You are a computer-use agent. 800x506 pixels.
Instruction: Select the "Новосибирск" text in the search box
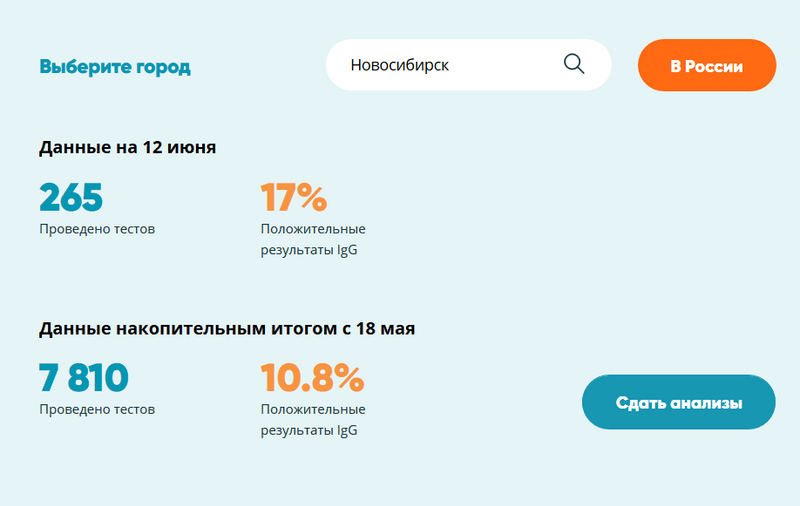400,65
